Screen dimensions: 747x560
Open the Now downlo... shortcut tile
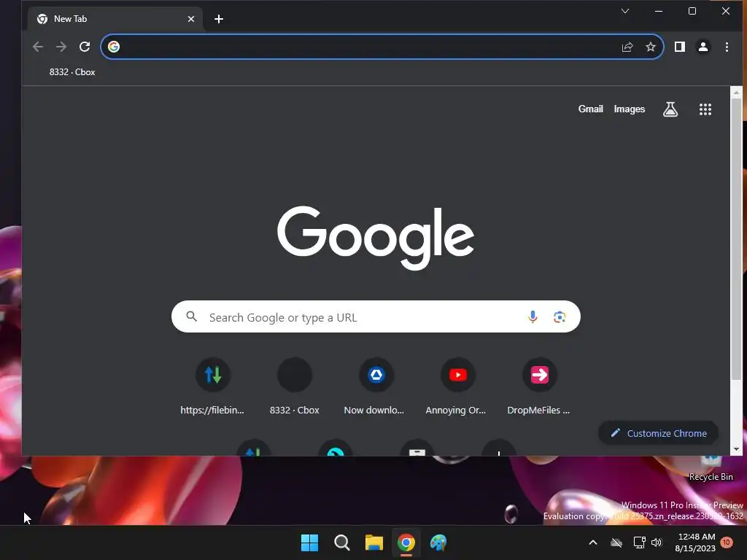pos(376,386)
